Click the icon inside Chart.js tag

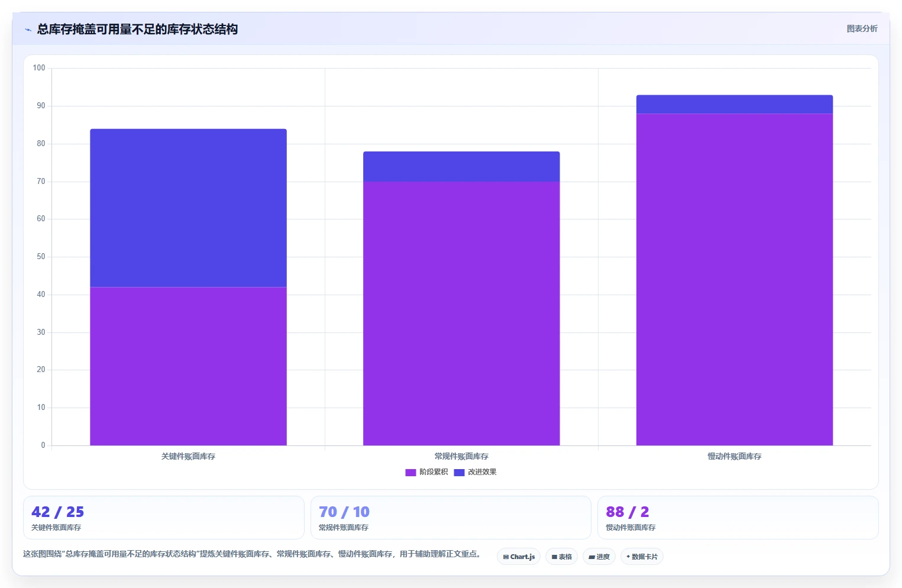tap(506, 557)
